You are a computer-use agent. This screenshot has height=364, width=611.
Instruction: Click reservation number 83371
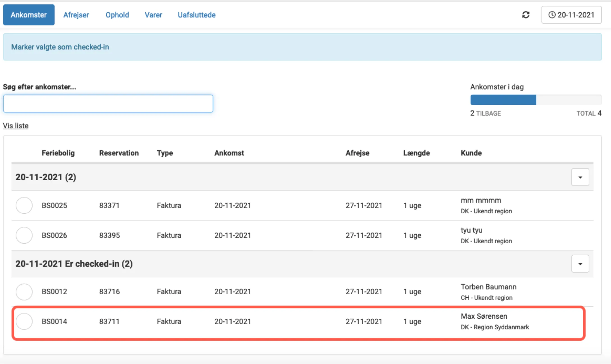109,206
